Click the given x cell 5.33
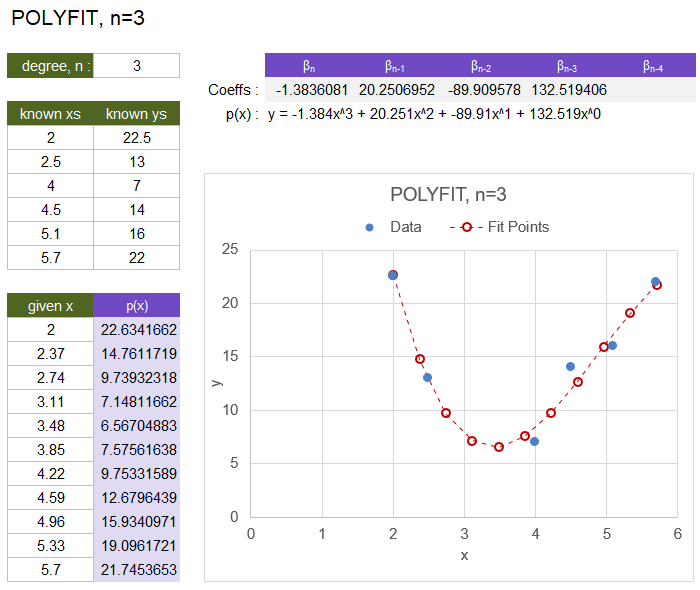Screen dimensions: 700x590 [x=50, y=546]
